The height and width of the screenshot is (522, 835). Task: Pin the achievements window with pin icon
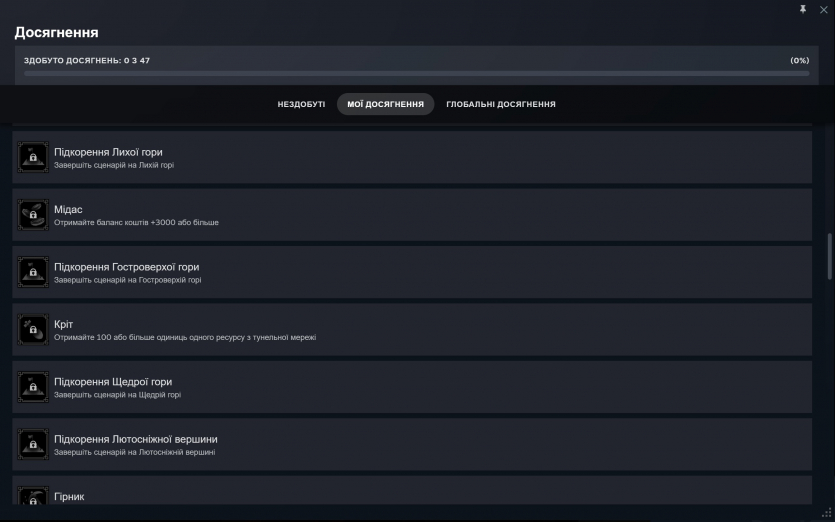[x=802, y=9]
